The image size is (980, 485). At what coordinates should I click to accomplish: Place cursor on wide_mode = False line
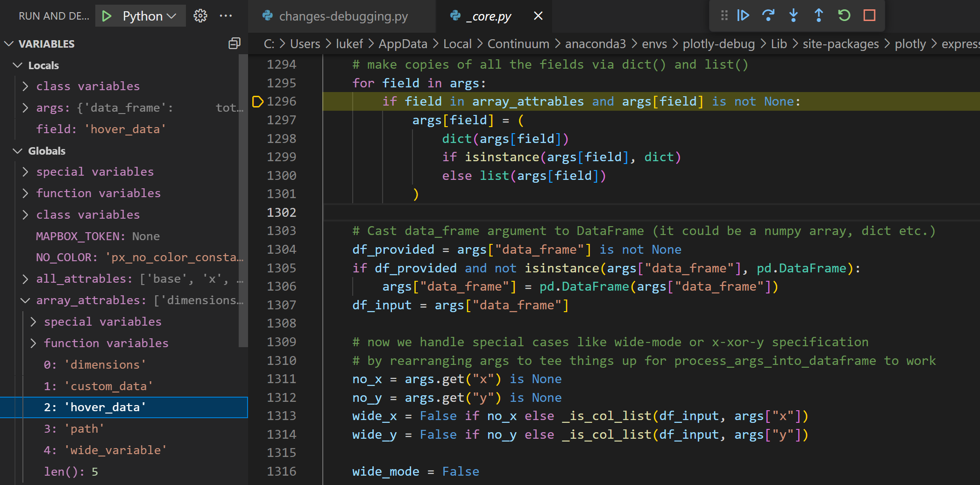(x=416, y=472)
